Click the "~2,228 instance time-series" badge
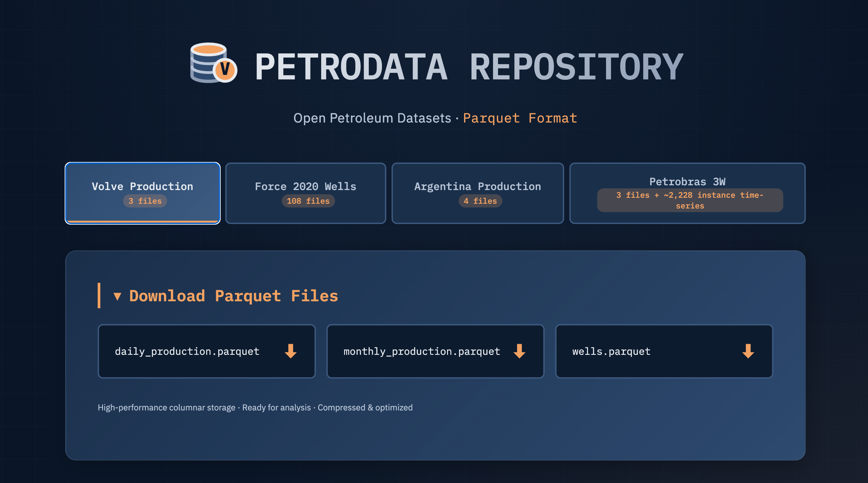The height and width of the screenshot is (483, 868). coord(690,200)
